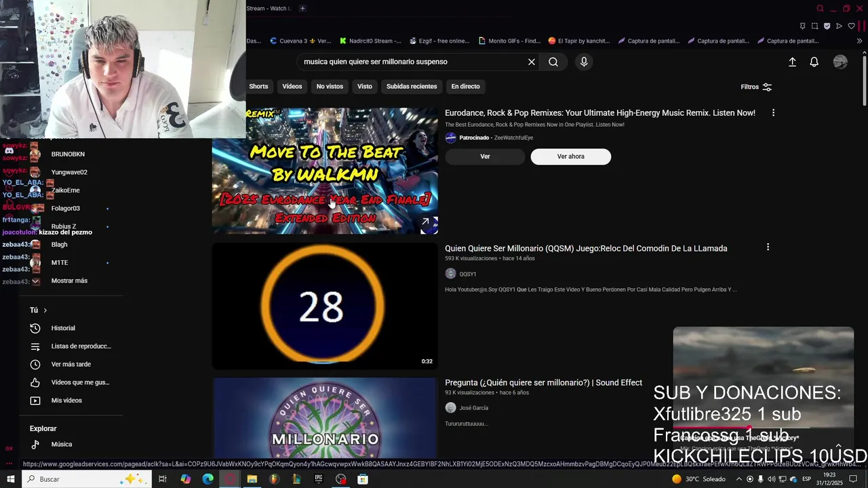Select the Visto filter chip
868x488 pixels.
(x=365, y=86)
